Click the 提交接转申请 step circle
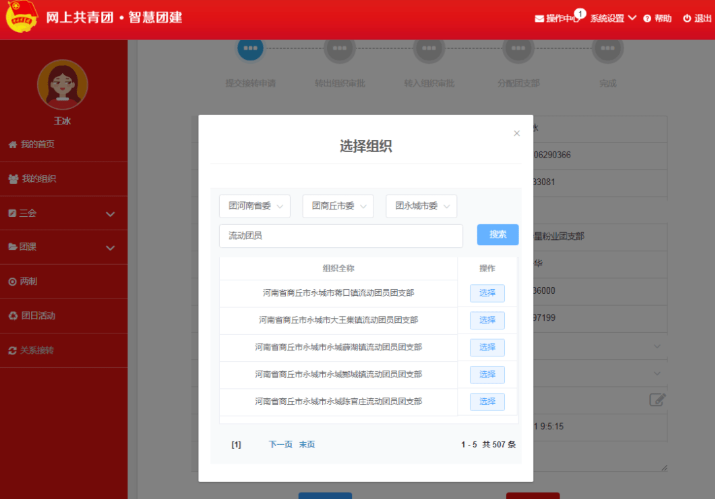 click(x=250, y=48)
